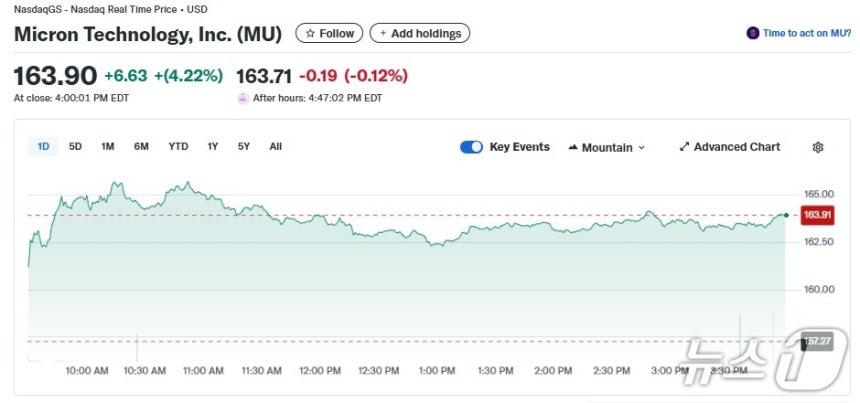Toggle the Key Events switch

[x=471, y=147]
